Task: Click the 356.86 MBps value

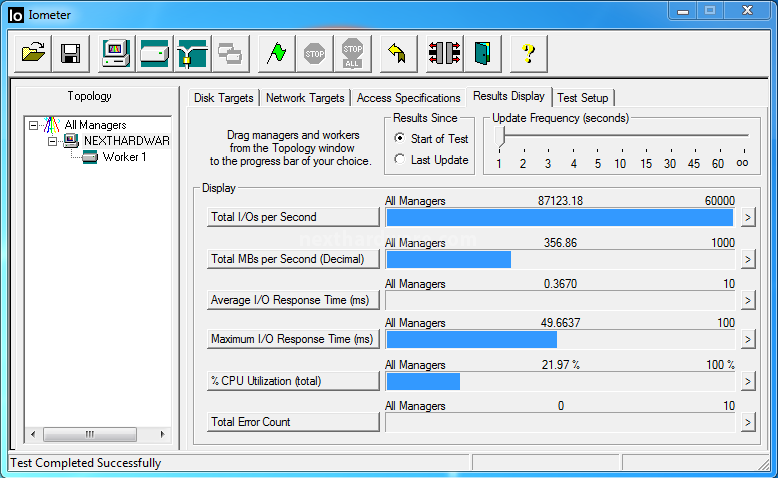Action: tap(560, 243)
